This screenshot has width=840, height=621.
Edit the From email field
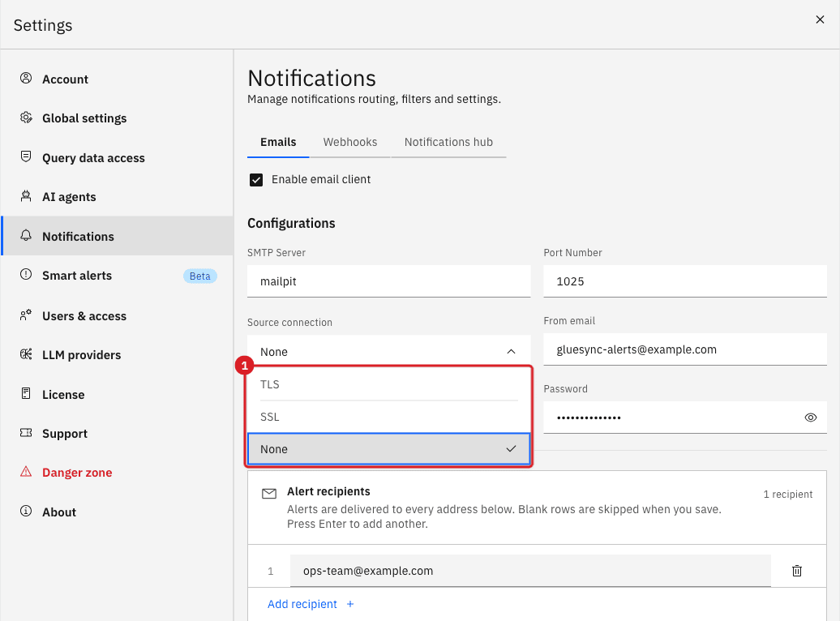tap(684, 349)
